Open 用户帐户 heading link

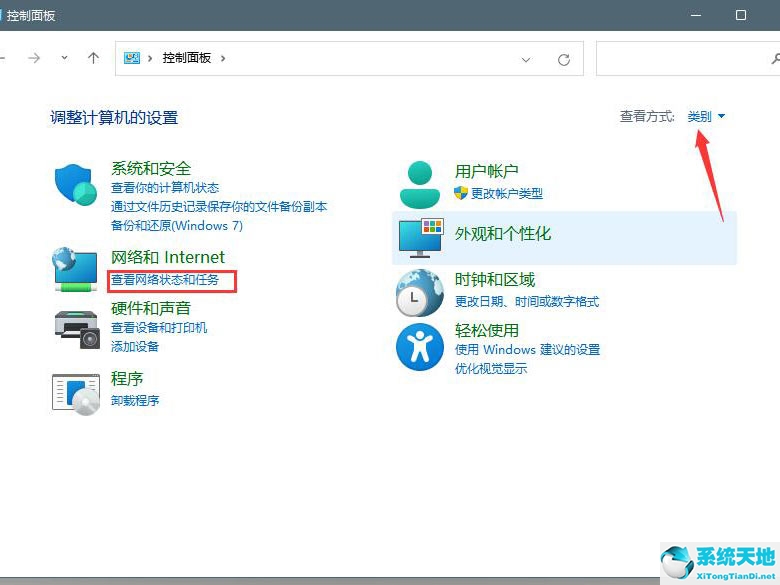486,171
